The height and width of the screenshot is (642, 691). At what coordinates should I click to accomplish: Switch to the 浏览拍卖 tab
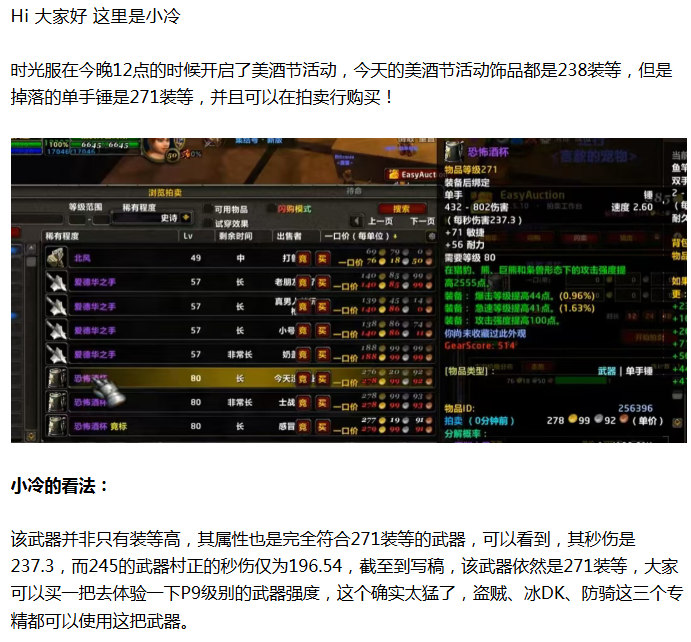coord(165,193)
